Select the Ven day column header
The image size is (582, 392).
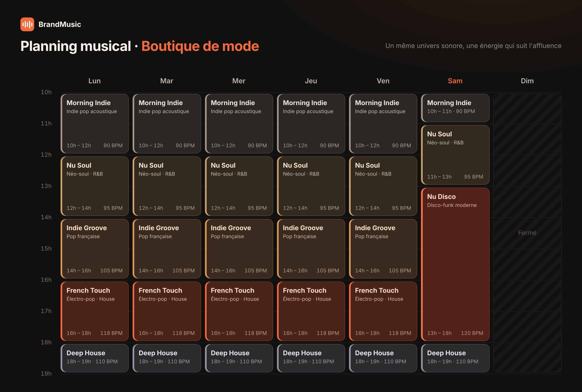tap(383, 81)
